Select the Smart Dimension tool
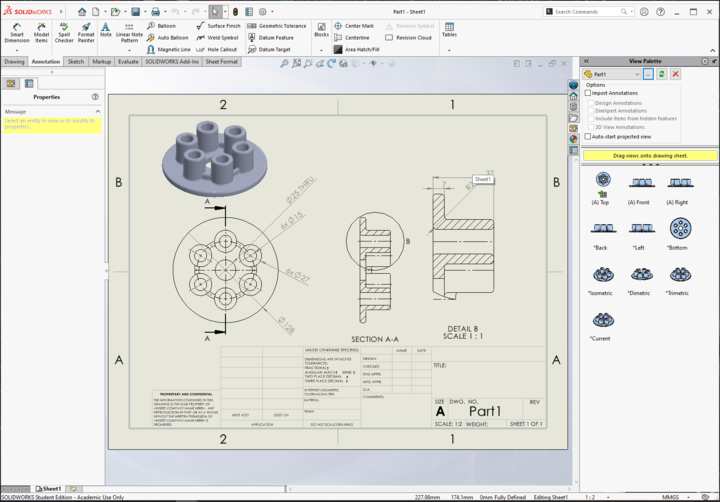The image size is (720, 502). pyautogui.click(x=17, y=33)
